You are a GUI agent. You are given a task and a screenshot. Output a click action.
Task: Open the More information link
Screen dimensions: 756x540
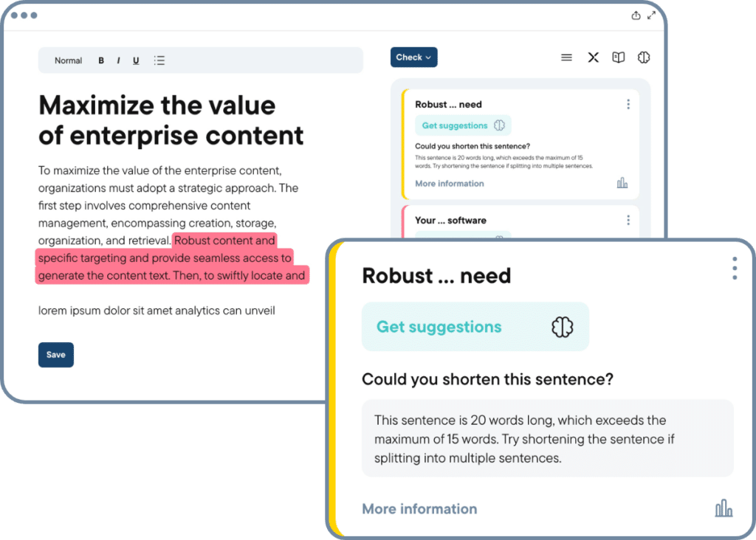[419, 508]
